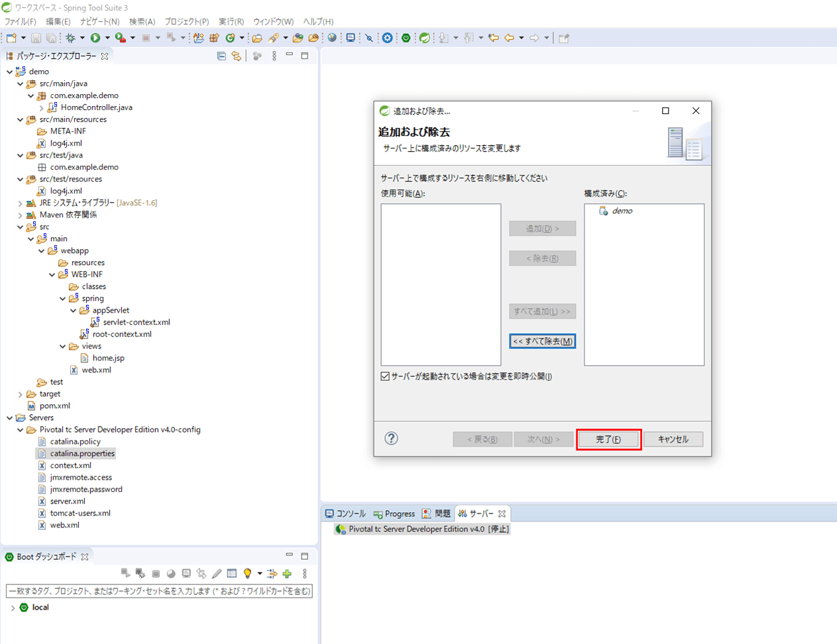This screenshot has width=837, height=644.
Task: Collapse the Servers project tree node
Action: [10, 418]
